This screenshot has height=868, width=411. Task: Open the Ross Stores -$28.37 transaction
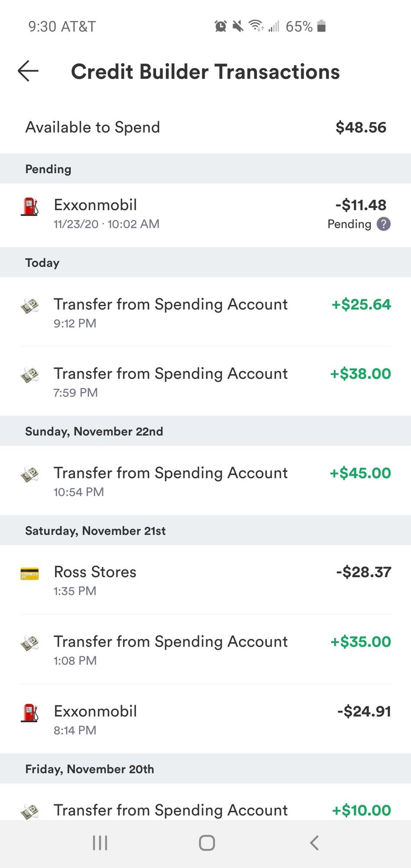205,580
